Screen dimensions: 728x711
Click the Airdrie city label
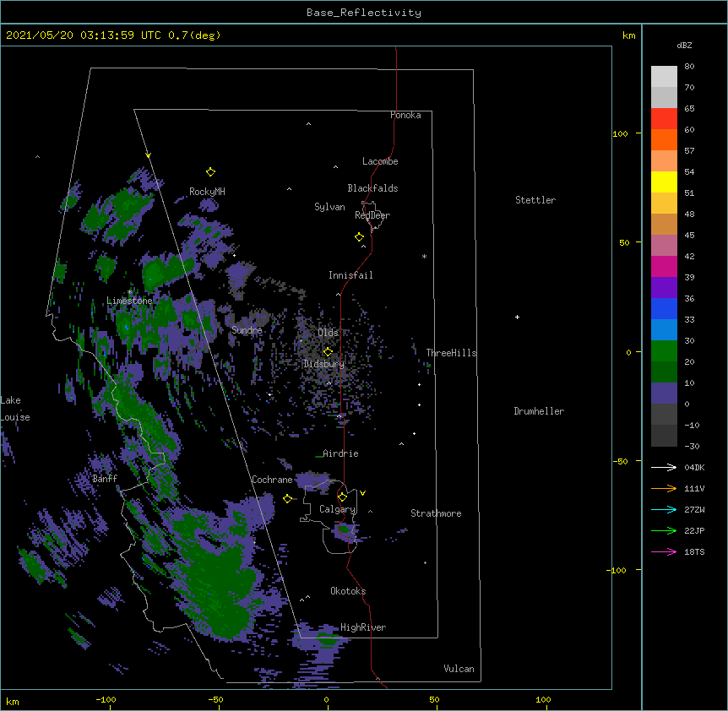[340, 453]
